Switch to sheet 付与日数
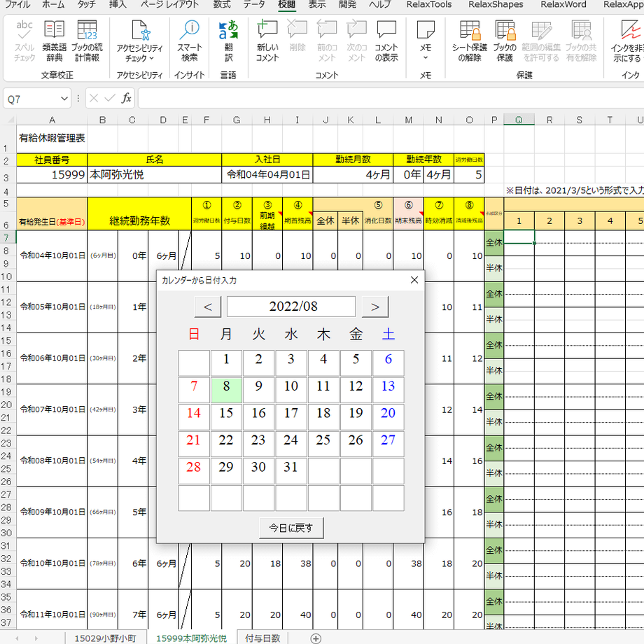Screen dimensions: 644x644 point(262,638)
